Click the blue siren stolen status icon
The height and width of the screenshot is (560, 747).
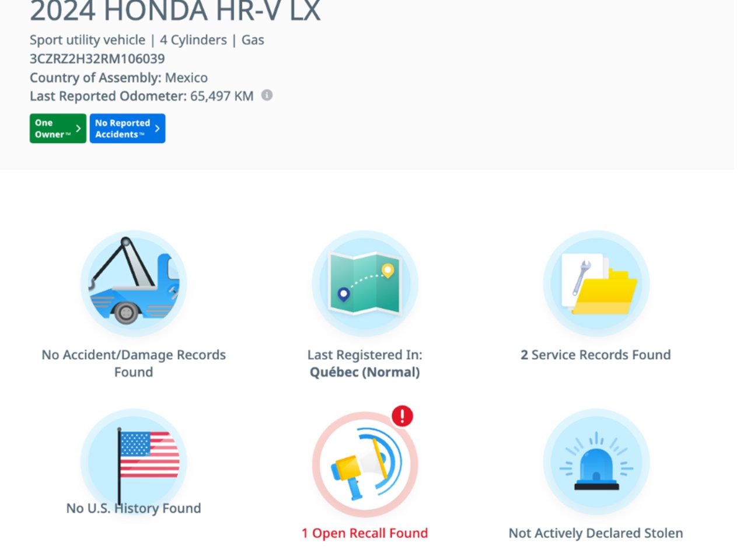point(596,462)
